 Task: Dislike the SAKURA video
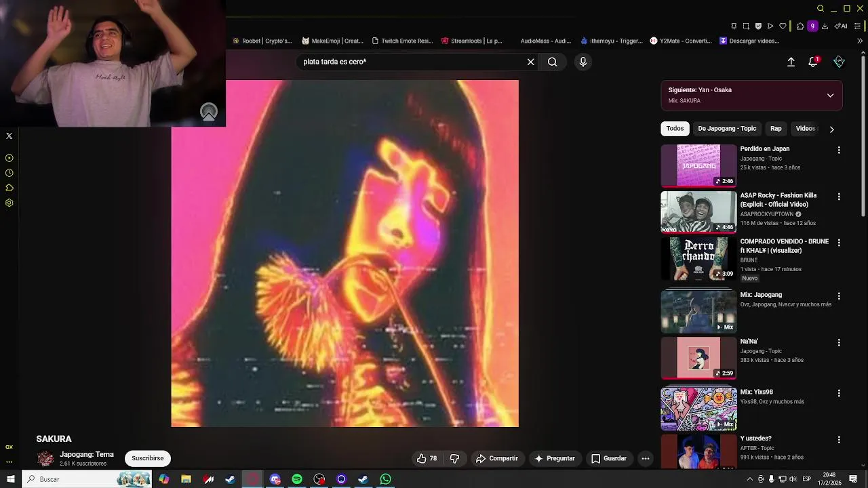click(454, 459)
